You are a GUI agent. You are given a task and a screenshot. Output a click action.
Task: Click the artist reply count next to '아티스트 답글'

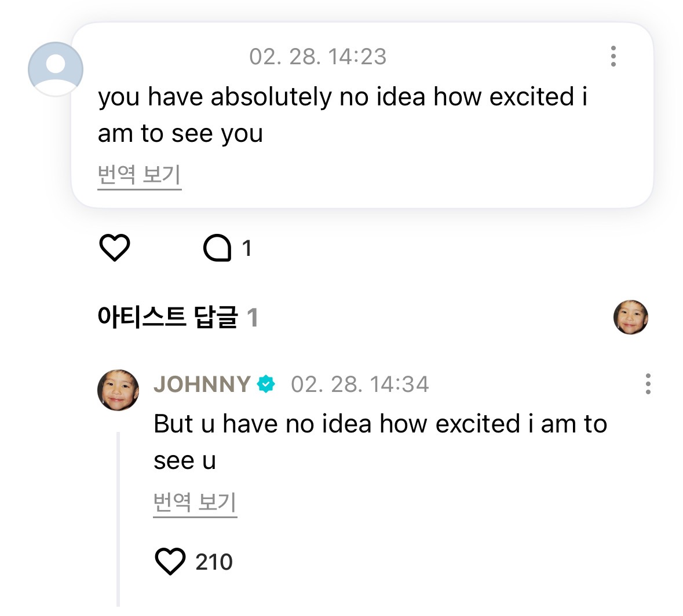click(252, 318)
